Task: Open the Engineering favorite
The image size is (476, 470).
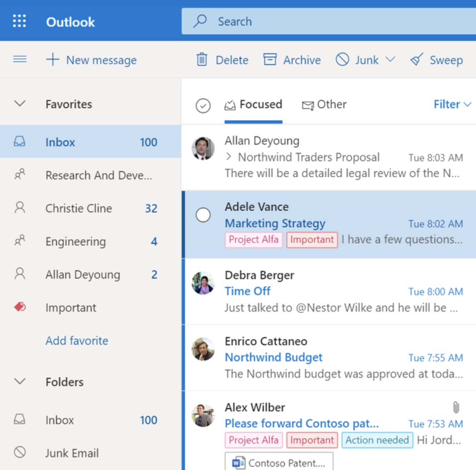Action: 90,241
